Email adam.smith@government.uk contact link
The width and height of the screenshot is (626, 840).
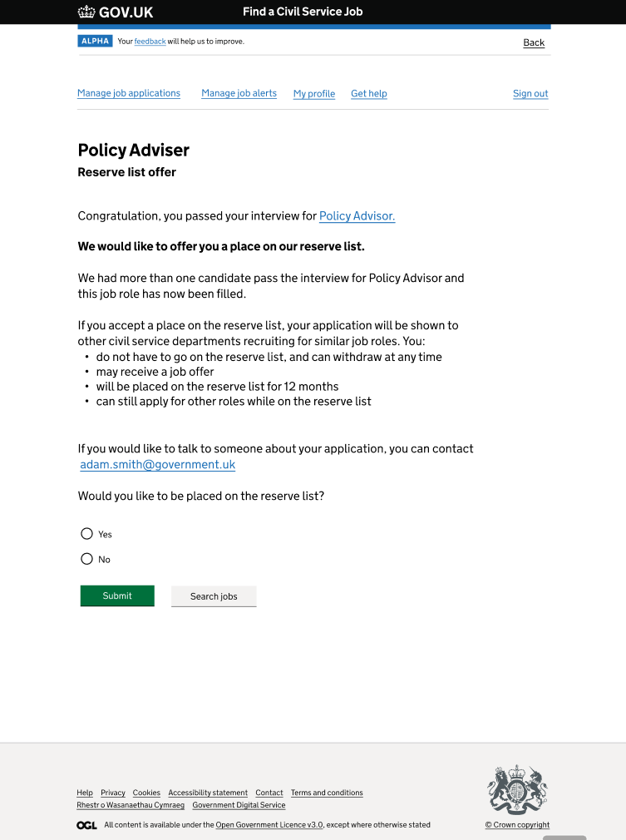point(158,465)
